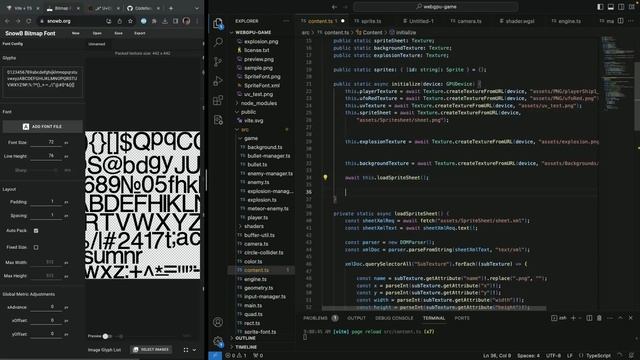This screenshot has height=360, width=640.
Task: Kill the terminal with the trash icon
Action: pyautogui.click(x=599, y=318)
